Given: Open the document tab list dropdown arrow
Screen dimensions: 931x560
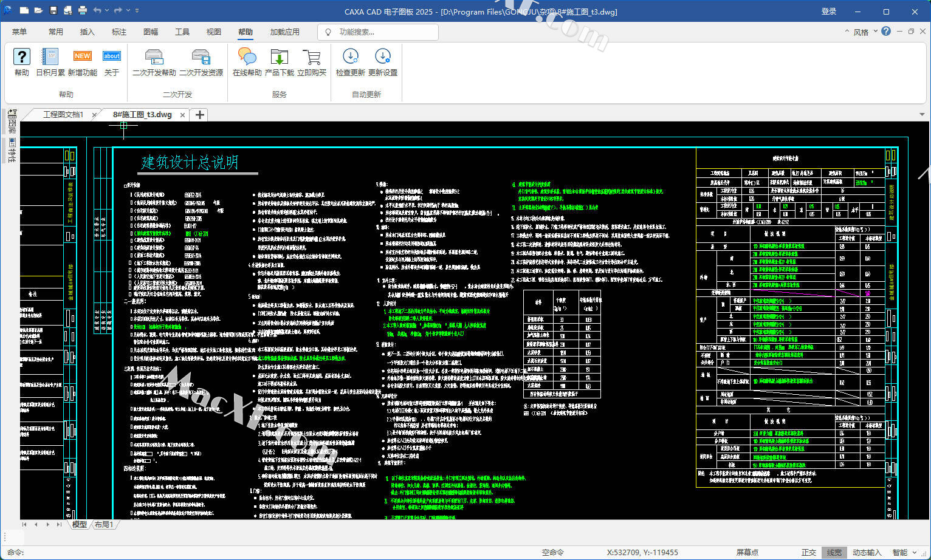Looking at the screenshot, I should click(922, 114).
